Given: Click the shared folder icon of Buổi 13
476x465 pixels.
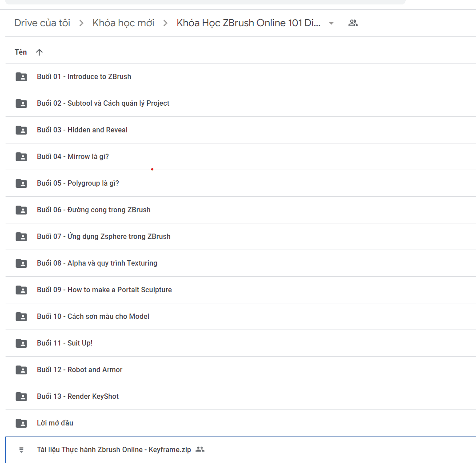Looking at the screenshot, I should [x=21, y=397].
